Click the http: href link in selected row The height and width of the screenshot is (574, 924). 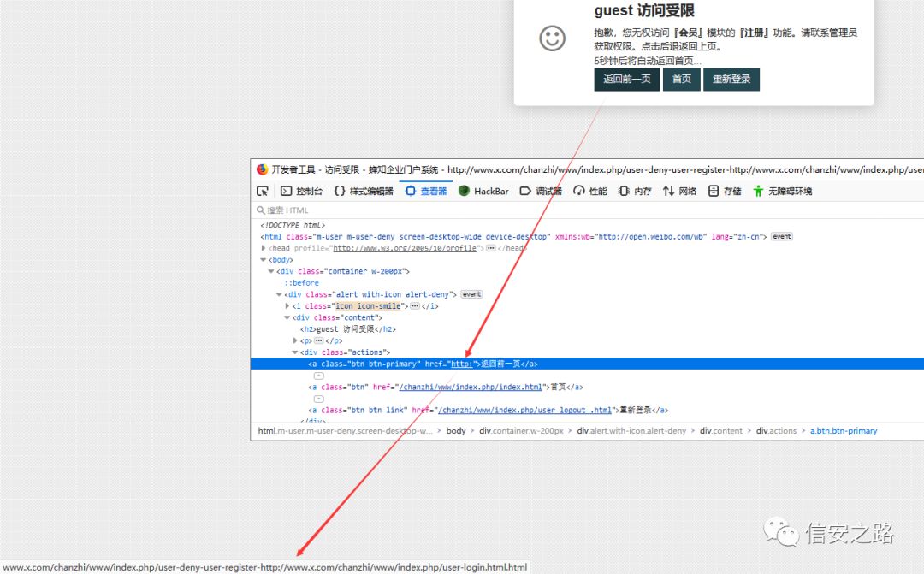pyautogui.click(x=461, y=364)
